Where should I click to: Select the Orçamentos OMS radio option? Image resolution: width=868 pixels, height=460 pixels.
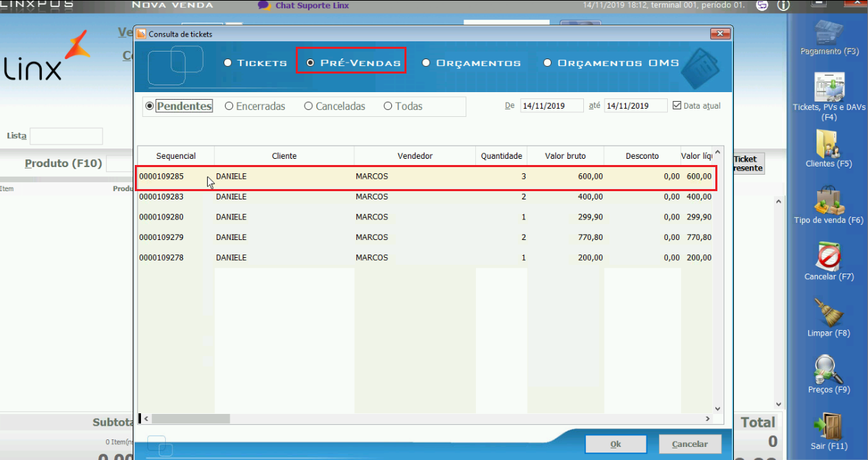pyautogui.click(x=611, y=63)
